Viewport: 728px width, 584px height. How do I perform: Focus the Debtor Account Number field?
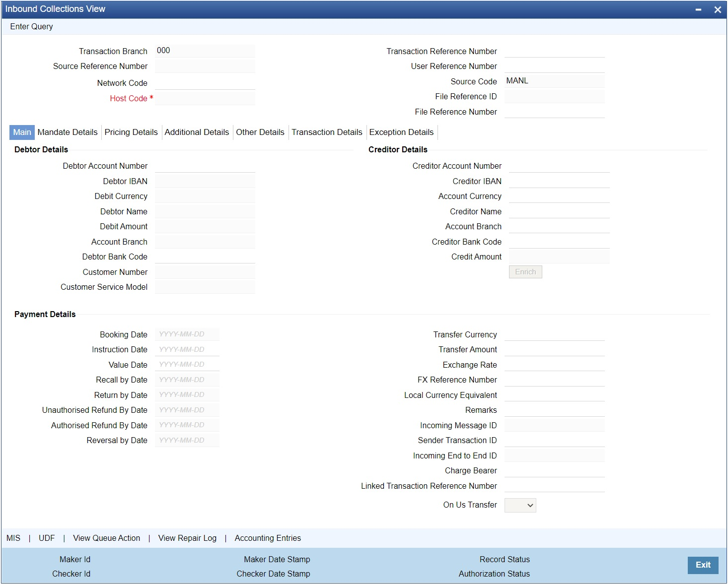pyautogui.click(x=205, y=166)
